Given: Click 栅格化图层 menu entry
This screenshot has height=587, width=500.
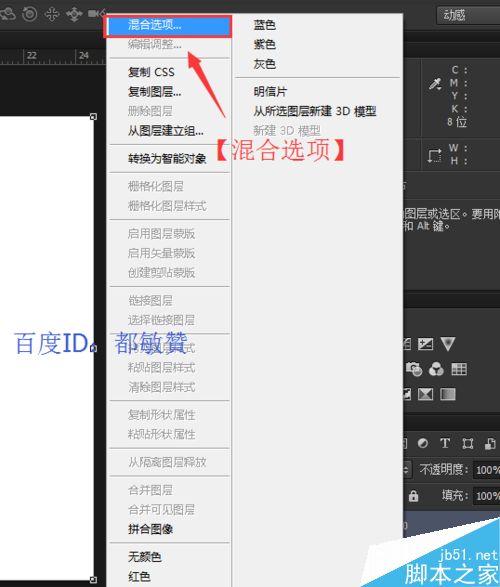Looking at the screenshot, I should pos(168,186).
